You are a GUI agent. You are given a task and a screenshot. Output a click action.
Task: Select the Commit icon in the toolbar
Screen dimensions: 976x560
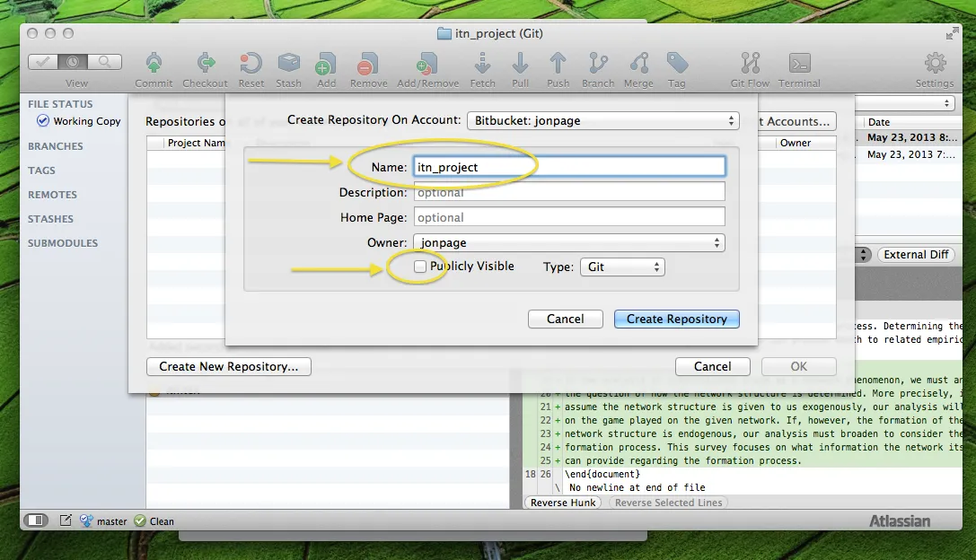pyautogui.click(x=153, y=67)
